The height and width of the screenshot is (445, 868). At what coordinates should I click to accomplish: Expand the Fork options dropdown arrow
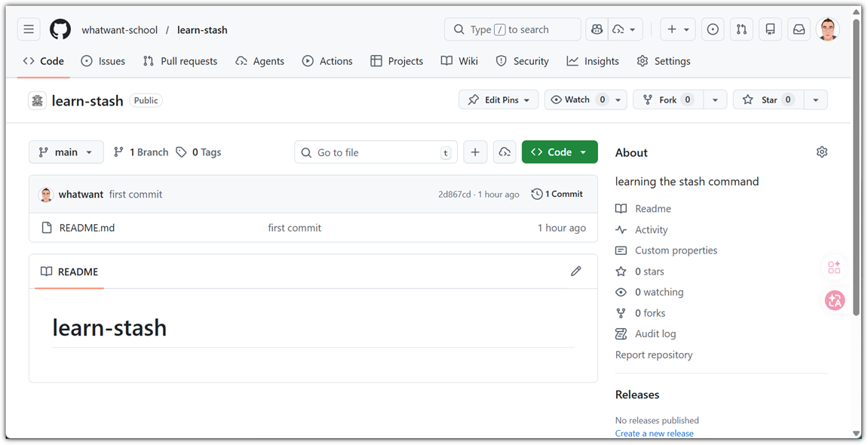tap(715, 100)
